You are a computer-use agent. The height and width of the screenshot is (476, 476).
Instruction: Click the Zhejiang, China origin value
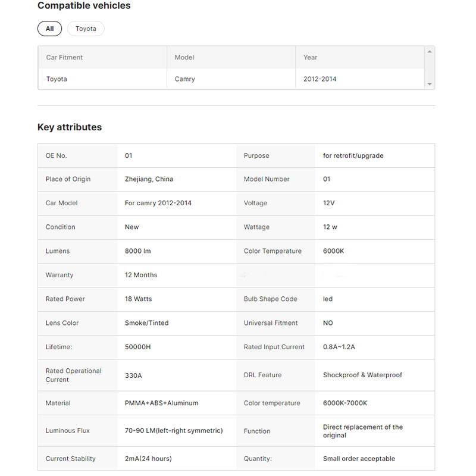(149, 179)
